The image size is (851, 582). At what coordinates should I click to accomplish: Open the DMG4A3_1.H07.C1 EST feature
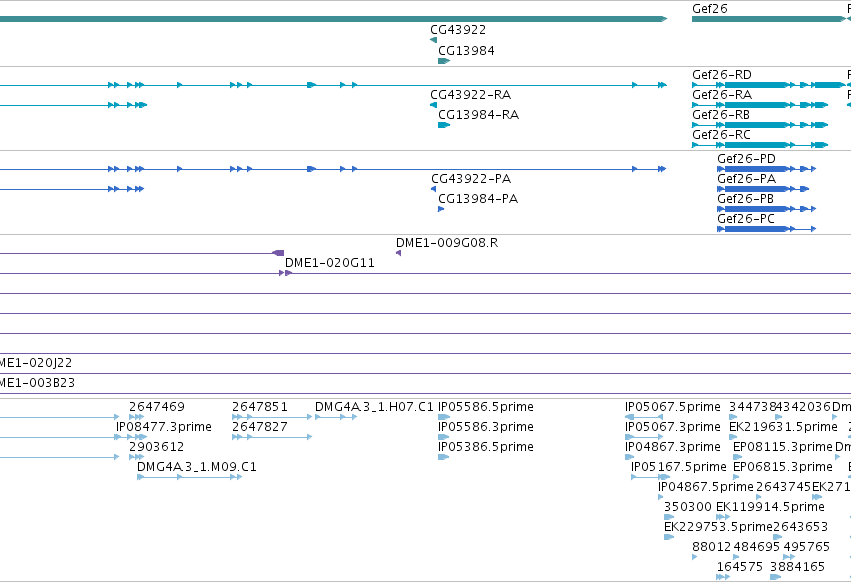tap(336, 417)
